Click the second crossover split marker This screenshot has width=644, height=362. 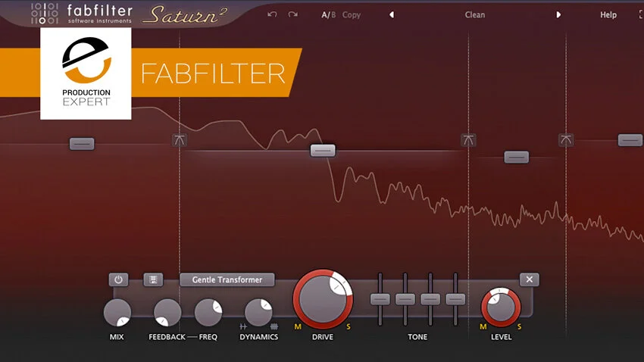click(468, 140)
